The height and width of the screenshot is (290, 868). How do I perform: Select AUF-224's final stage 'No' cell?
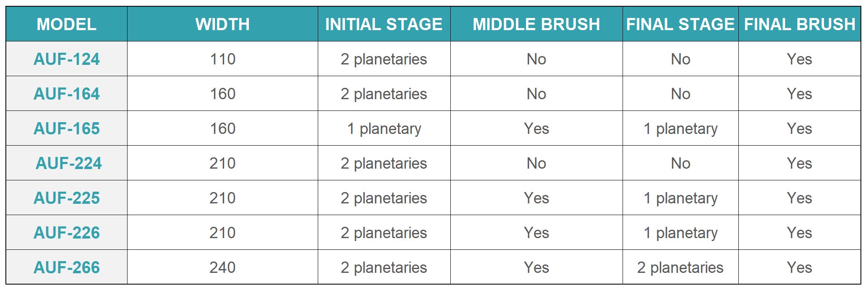click(x=680, y=163)
